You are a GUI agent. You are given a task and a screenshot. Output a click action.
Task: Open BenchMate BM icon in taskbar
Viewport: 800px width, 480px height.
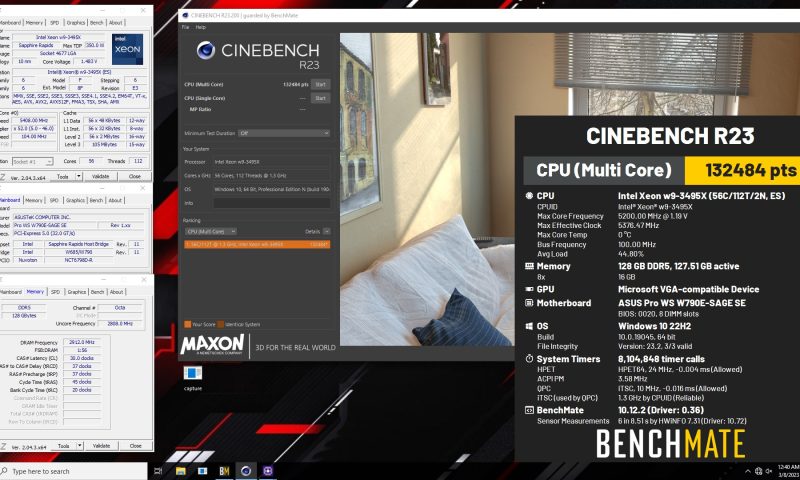[224, 471]
